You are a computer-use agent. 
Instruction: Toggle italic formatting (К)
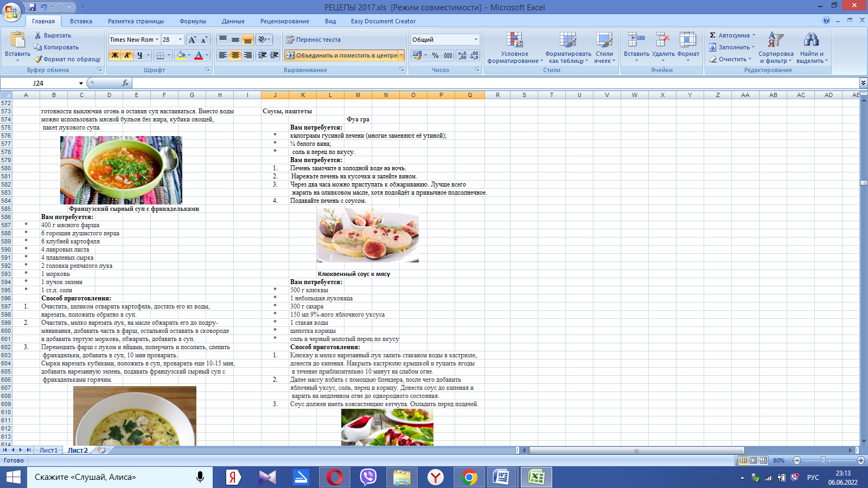point(127,55)
